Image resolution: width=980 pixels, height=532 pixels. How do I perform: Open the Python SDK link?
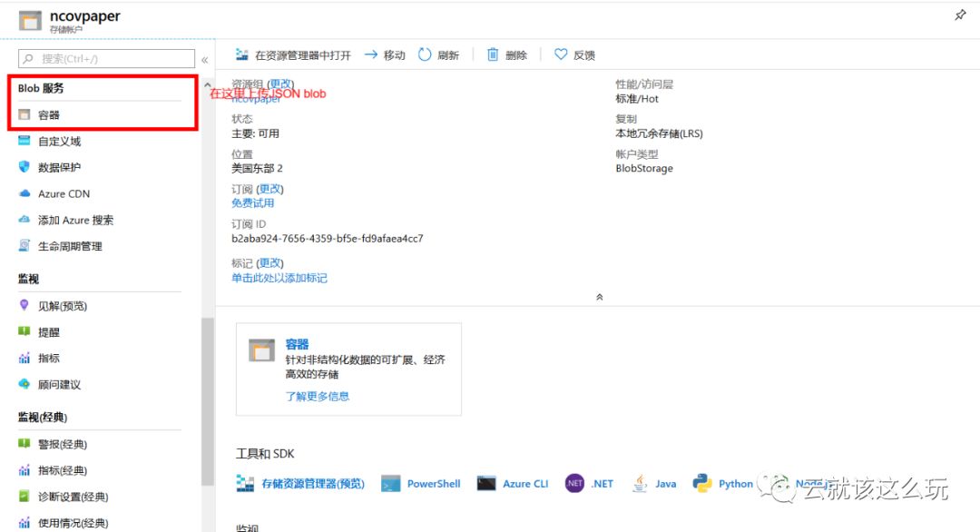tap(736, 484)
